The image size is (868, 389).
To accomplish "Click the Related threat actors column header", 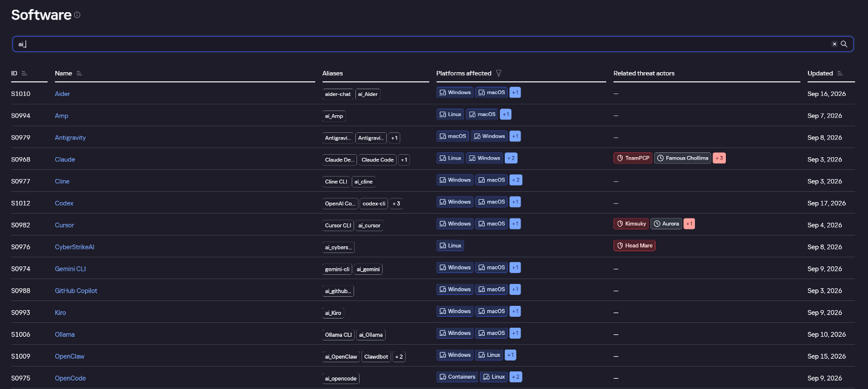I will [644, 73].
